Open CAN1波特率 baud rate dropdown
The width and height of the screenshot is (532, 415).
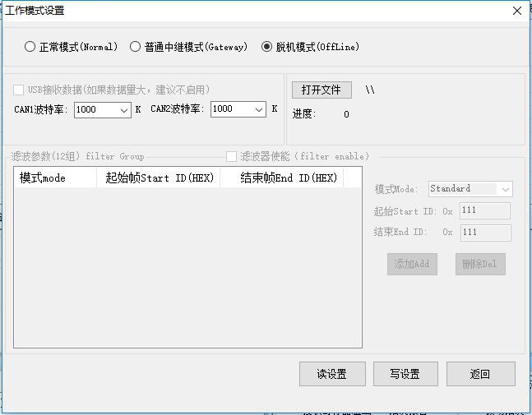point(103,109)
